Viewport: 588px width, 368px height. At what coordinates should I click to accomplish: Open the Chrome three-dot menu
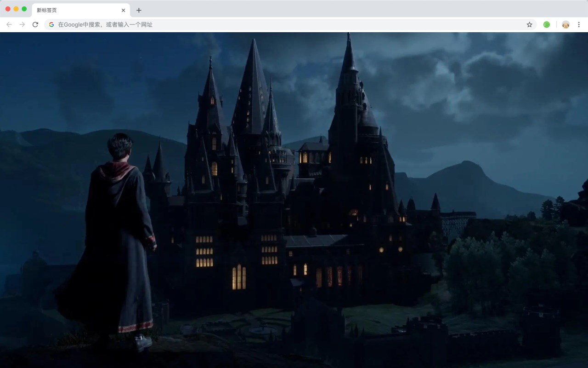coord(579,24)
